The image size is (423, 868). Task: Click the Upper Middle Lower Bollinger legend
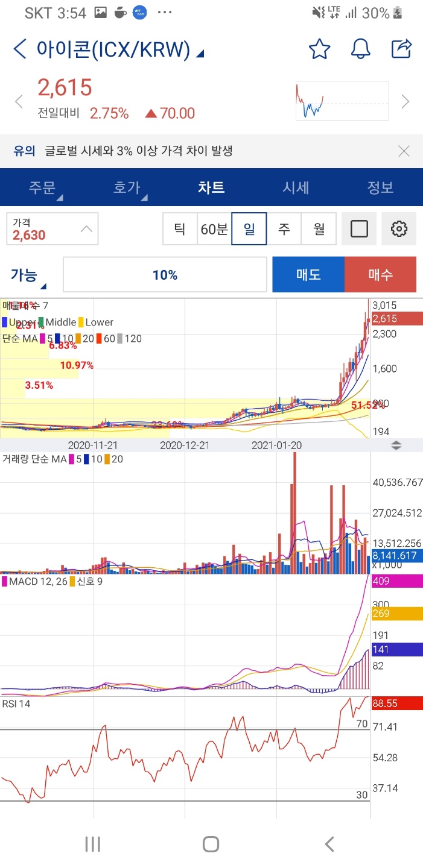click(x=57, y=322)
